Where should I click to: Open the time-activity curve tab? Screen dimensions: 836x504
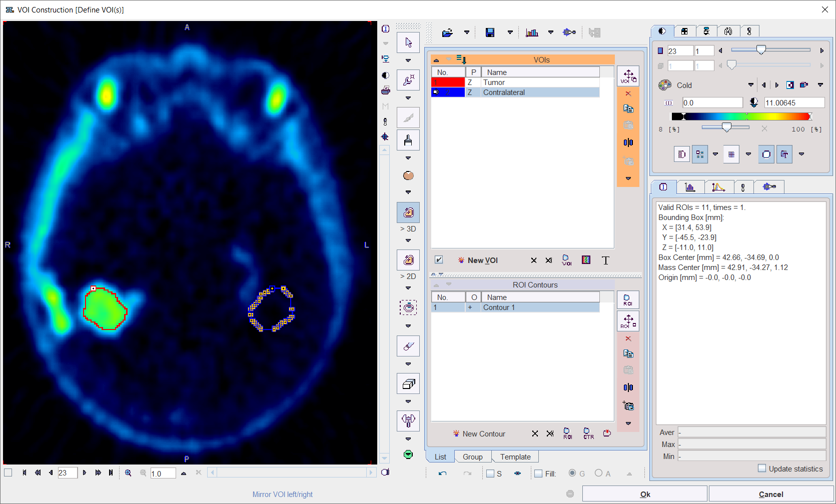[718, 187]
